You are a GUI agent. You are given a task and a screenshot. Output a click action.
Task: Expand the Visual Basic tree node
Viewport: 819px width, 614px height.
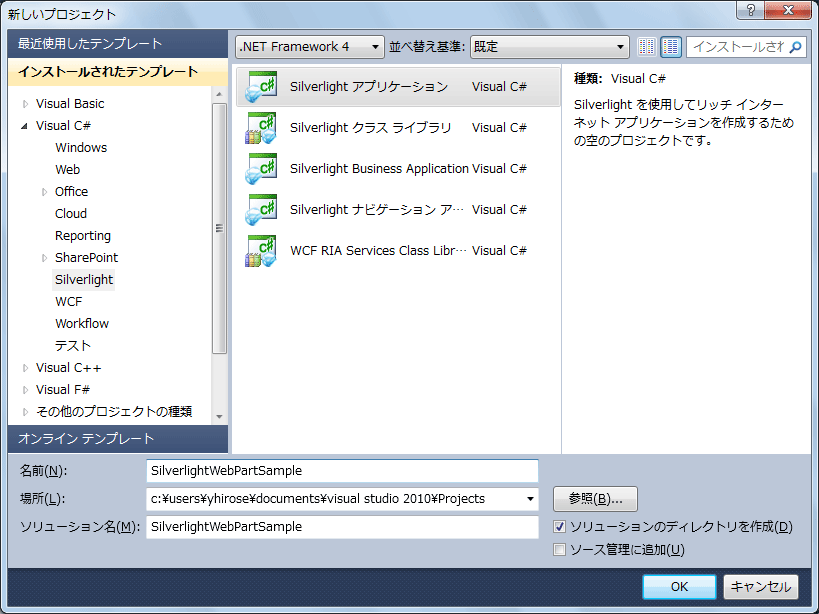click(x=25, y=104)
